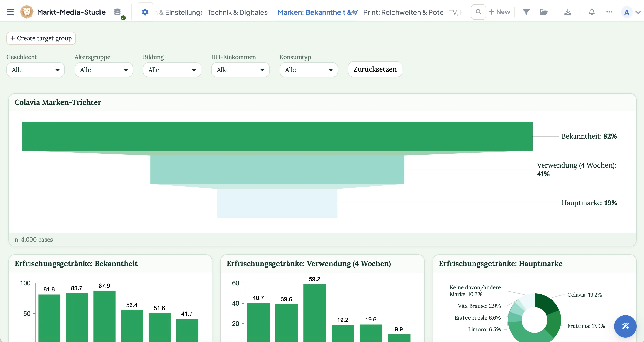644x342 pixels.
Task: Click the 59.2 bar in Verwendung chart
Action: coord(314,313)
